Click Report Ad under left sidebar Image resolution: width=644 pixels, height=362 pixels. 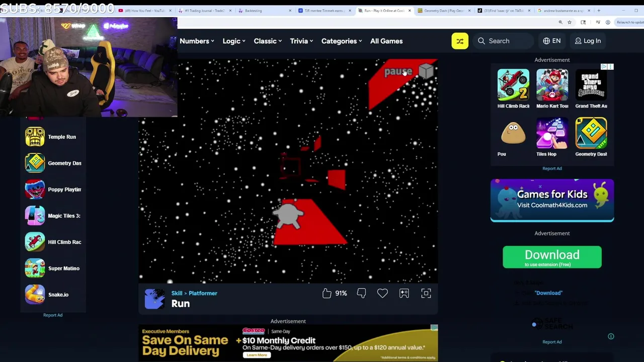click(x=53, y=315)
